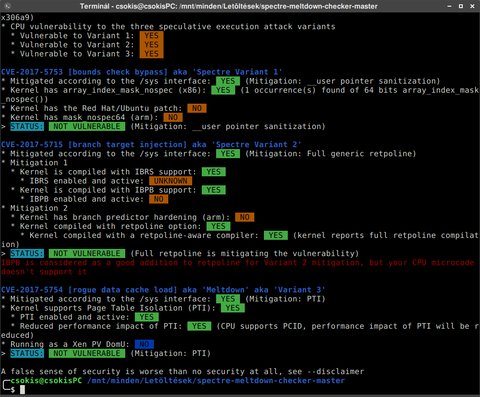Click NOT VULNERABLE badge for Full retpoline status
Image resolution: width=480 pixels, height=397 pixels.
(x=87, y=253)
